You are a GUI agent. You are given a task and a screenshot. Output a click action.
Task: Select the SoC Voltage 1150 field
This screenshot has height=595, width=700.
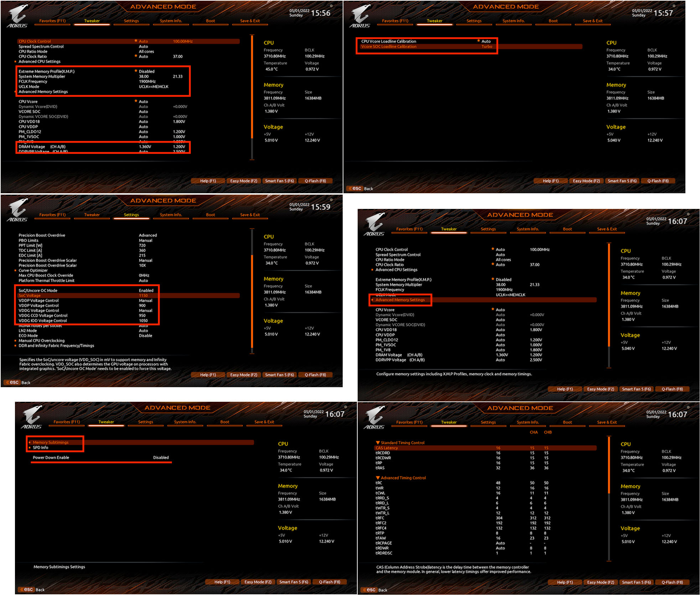[143, 296]
